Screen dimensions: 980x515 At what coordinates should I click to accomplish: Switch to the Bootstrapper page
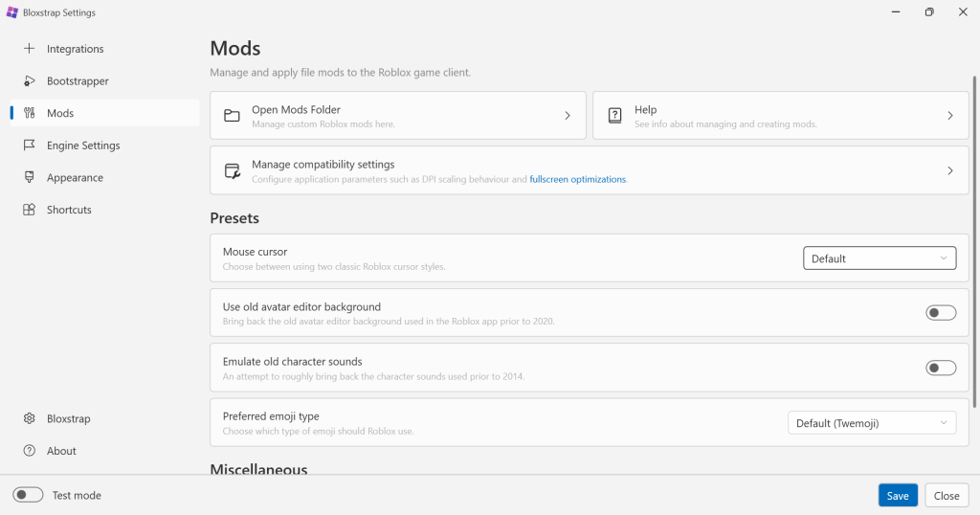104,80
